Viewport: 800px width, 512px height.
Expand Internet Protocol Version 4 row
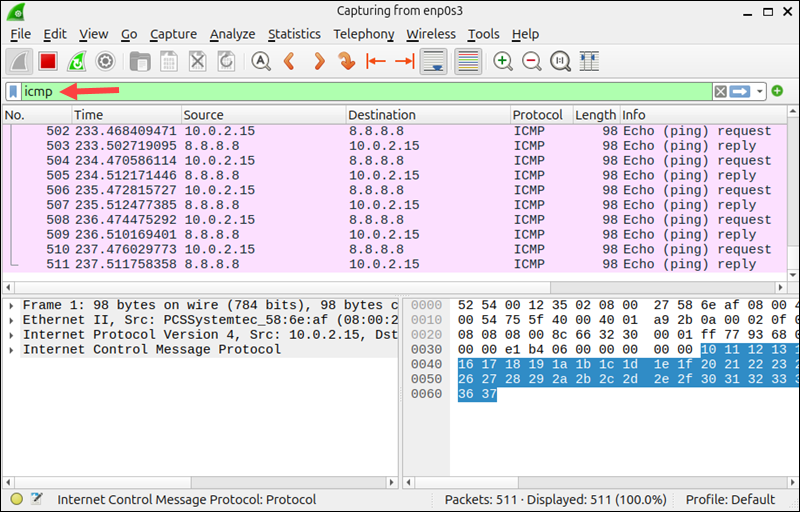(11, 335)
